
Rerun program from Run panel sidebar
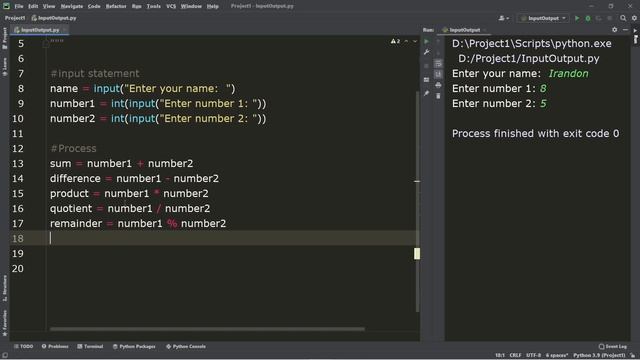pos(427,41)
